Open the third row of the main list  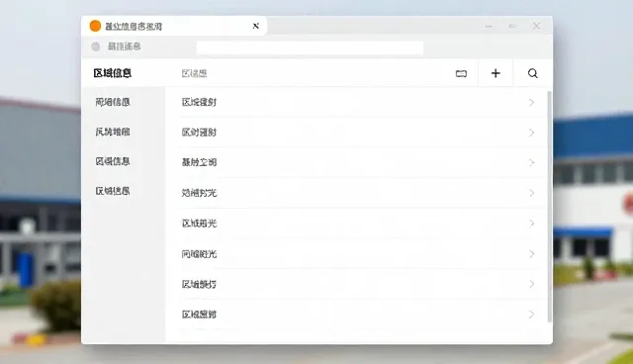362,162
